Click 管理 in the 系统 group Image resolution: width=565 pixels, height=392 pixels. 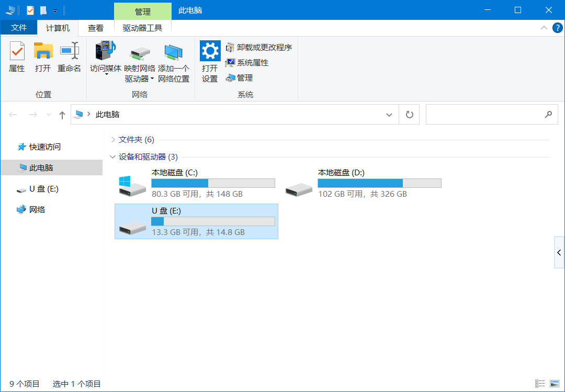tap(239, 78)
